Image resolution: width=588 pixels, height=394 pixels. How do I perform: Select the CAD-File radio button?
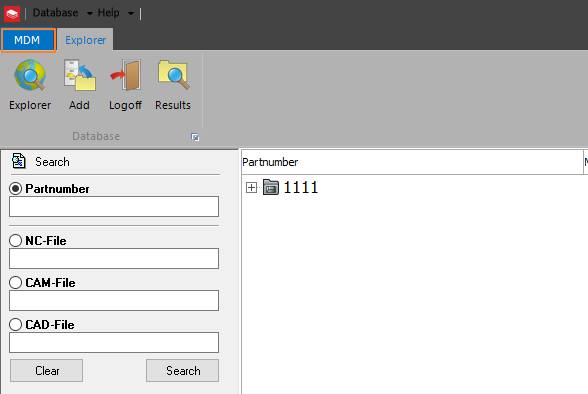pyautogui.click(x=15, y=324)
